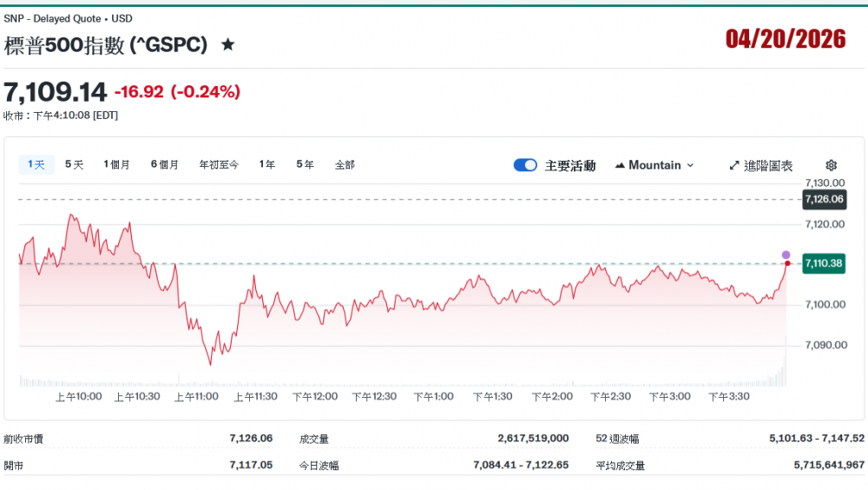This screenshot has width=868, height=490.
Task: Click the 7,126.06 previous close label
Action: coord(824,199)
